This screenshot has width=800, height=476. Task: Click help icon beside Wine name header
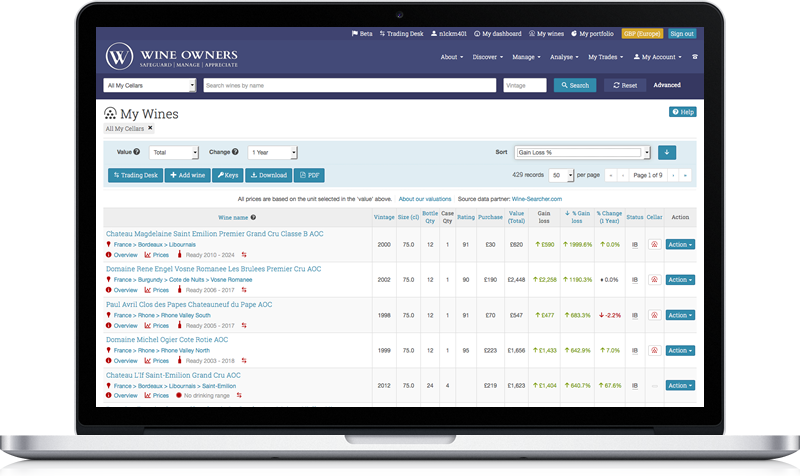[253, 217]
